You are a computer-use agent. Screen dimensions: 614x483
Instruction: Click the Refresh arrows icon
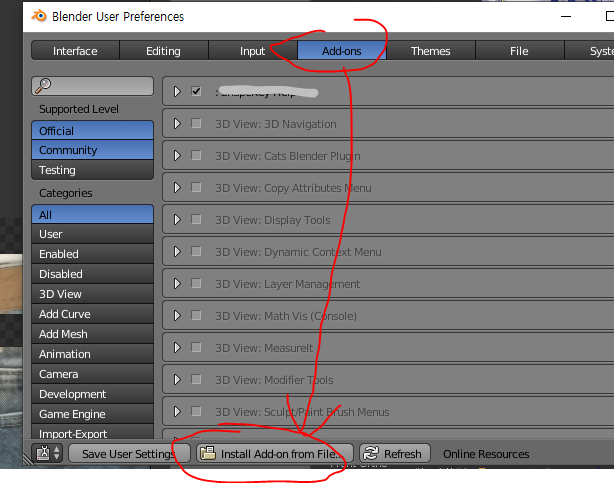point(371,453)
